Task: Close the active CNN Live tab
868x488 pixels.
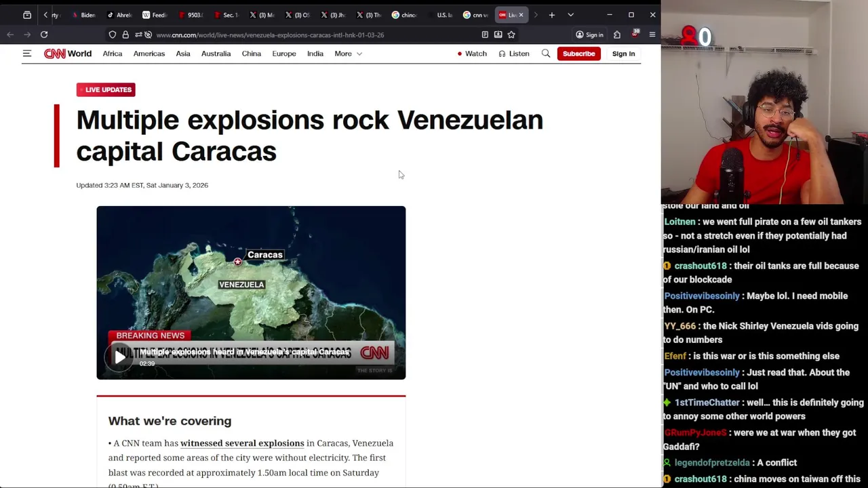Action: (x=521, y=15)
